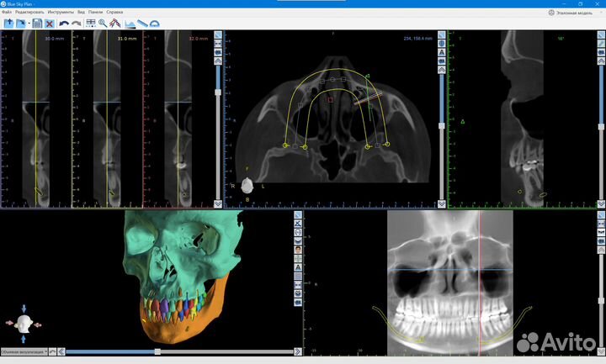The image size is (606, 364).
Task: Click the skull orientation widget head
Action: pyautogui.click(x=24, y=323)
